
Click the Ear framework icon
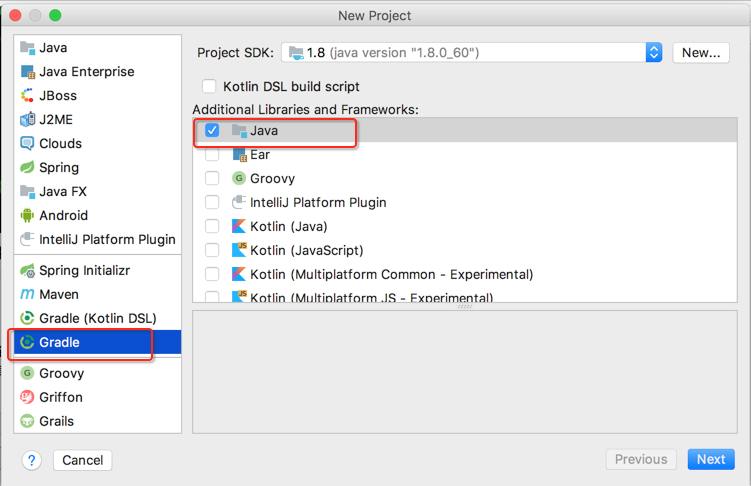coord(239,154)
